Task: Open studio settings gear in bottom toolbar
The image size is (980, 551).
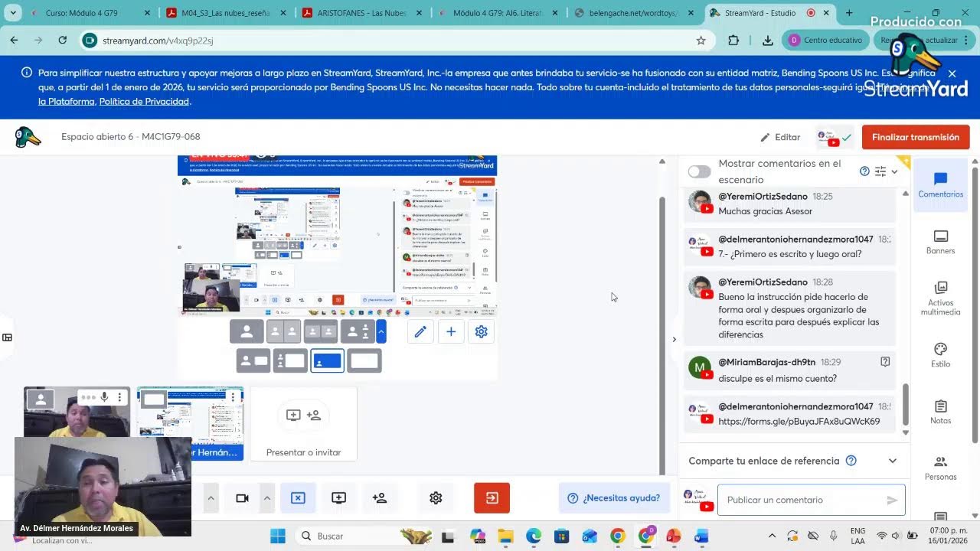Action: (436, 498)
